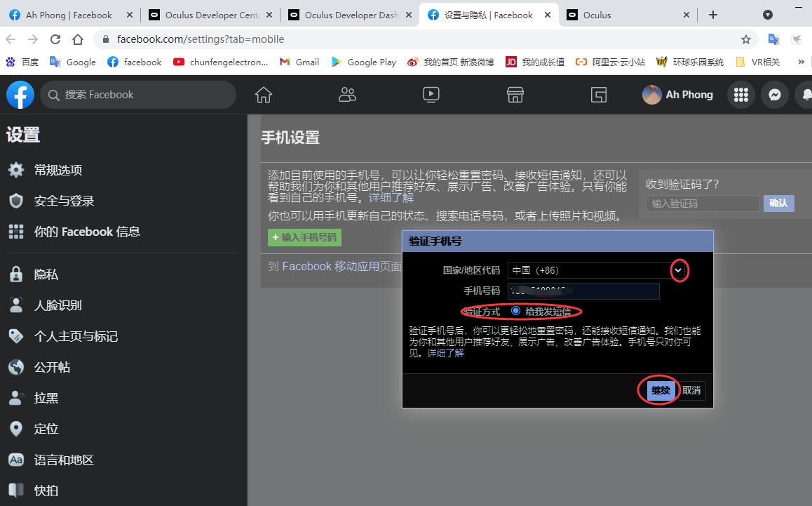Click the Google Translate extension icon

(773, 39)
